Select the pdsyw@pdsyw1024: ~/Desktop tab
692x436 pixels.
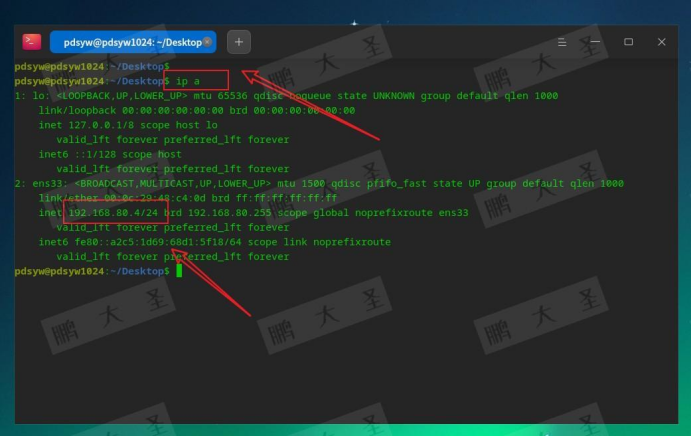[x=133, y=42]
